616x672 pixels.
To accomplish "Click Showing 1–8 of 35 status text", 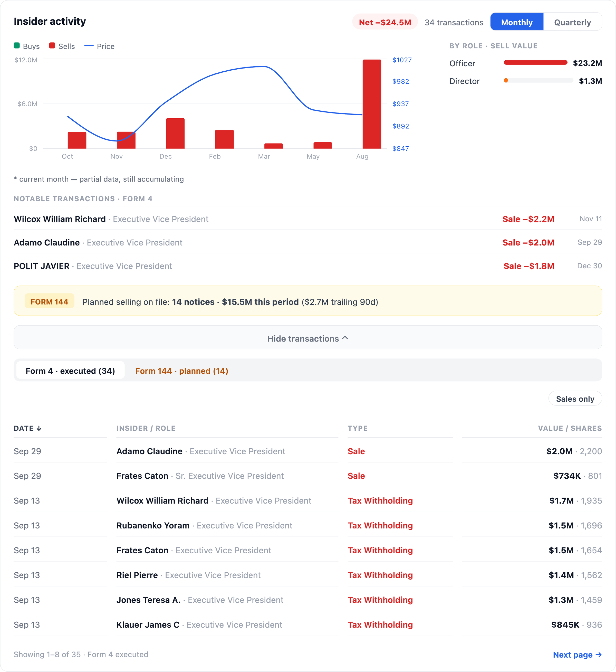I will click(x=81, y=654).
